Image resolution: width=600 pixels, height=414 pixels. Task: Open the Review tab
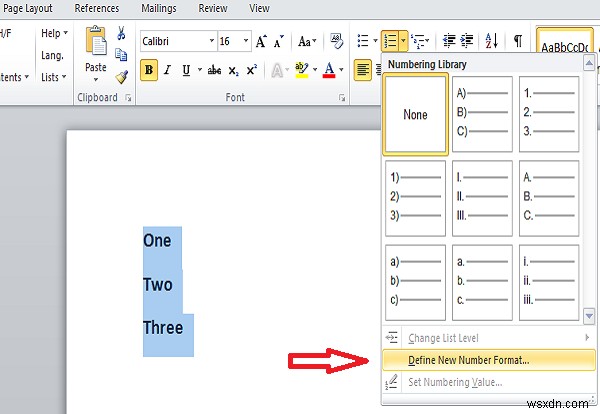(213, 8)
